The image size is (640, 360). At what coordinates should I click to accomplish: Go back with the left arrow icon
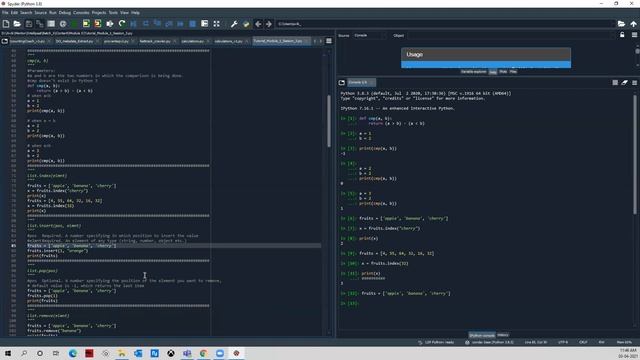pos(258,24)
